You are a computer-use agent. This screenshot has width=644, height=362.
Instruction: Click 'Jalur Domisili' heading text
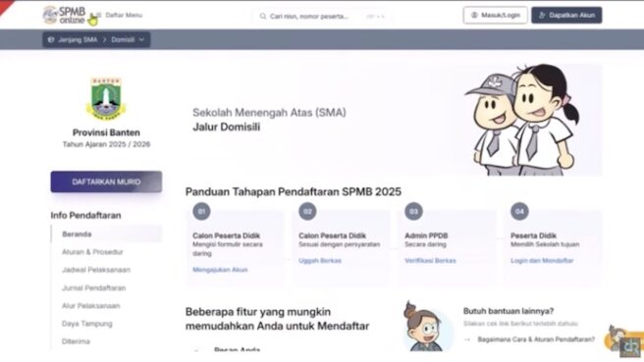click(x=227, y=128)
